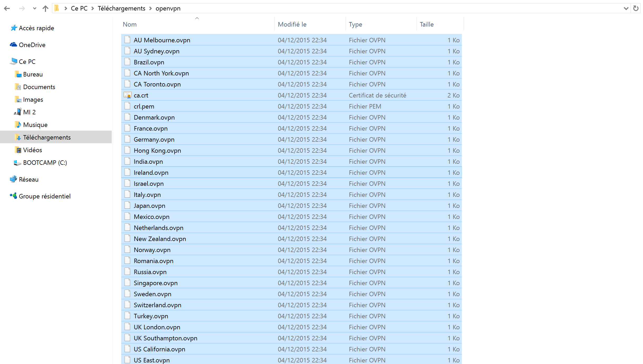Select Hong Kong.ovpn file
The width and height of the screenshot is (643, 364).
pos(291,150)
